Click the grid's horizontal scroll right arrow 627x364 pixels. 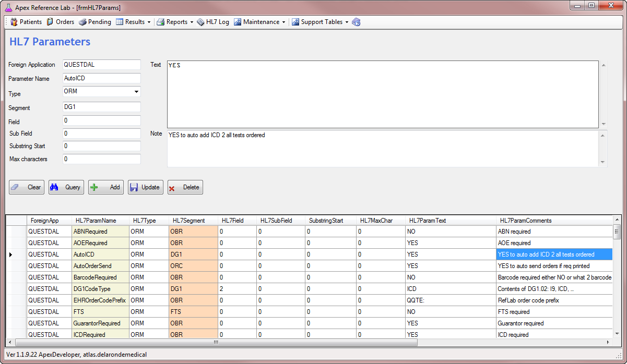pyautogui.click(x=608, y=343)
